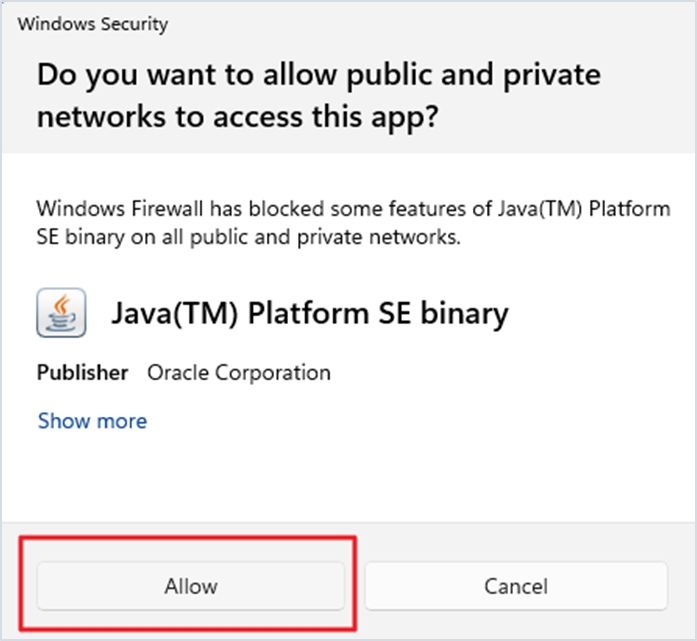The image size is (697, 641).
Task: Click the word "Show" in Show more
Action: (62, 421)
